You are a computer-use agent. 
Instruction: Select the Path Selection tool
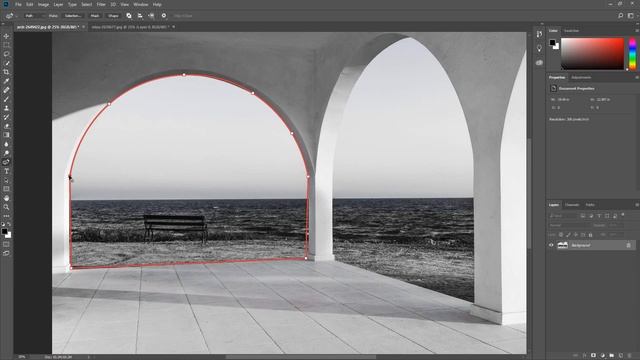6,180
